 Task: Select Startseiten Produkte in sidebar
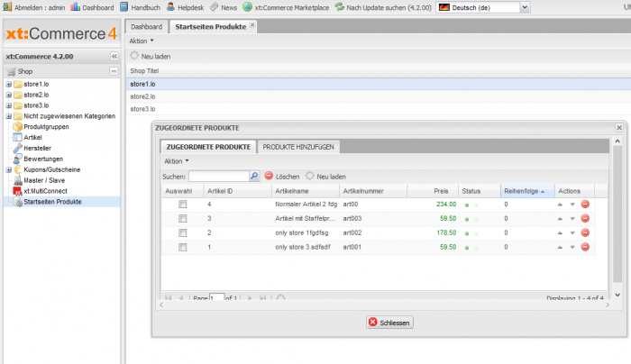(52, 202)
